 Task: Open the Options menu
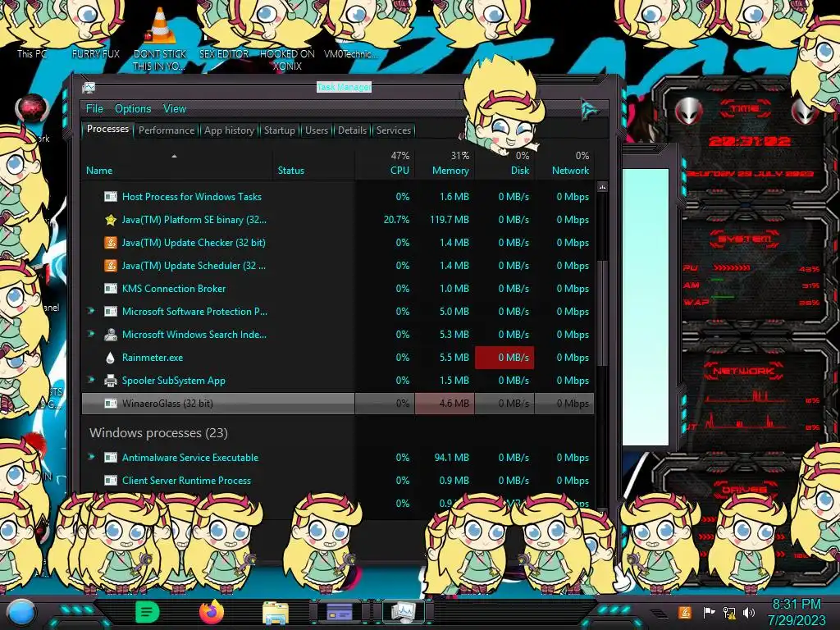(x=133, y=109)
